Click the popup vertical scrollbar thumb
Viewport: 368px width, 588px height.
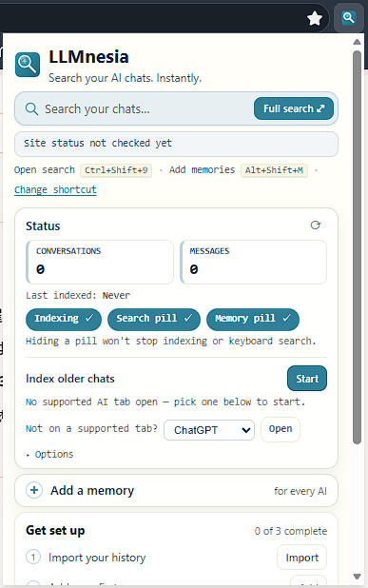357,247
